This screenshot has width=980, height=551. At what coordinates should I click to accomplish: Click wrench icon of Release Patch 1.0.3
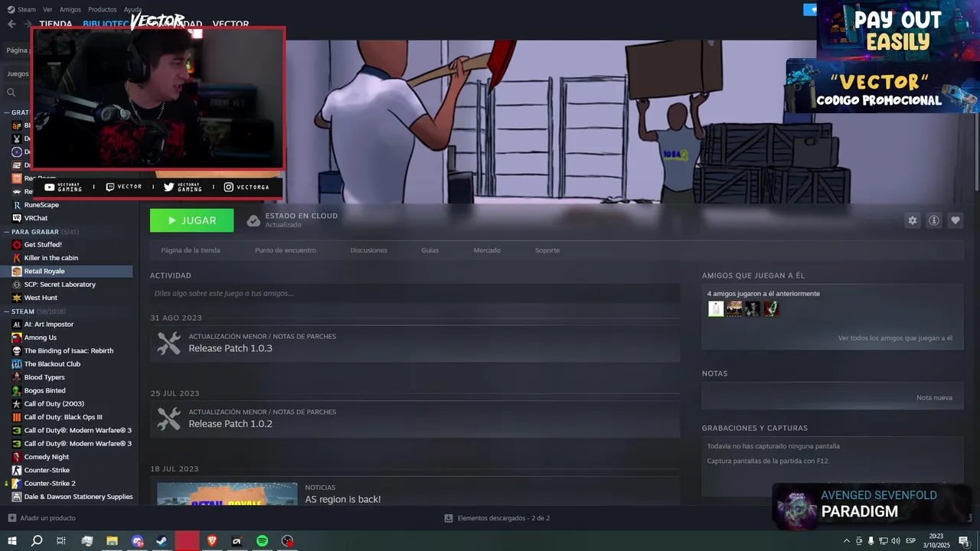coord(168,343)
